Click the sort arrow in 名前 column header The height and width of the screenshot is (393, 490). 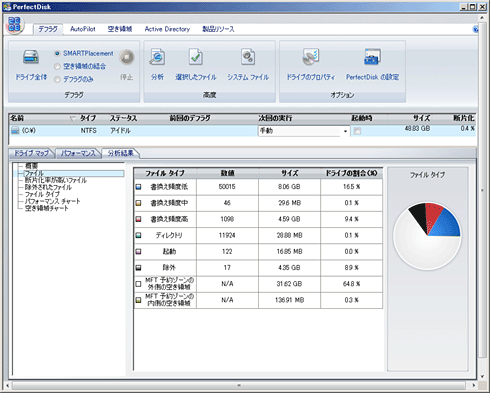tap(72, 119)
